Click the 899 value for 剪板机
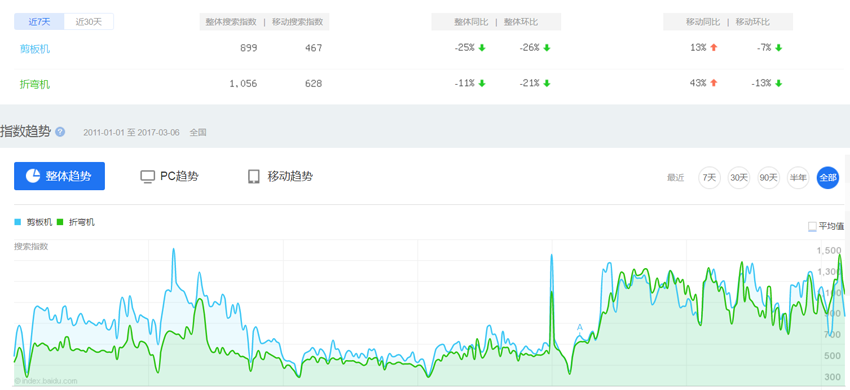850x390 pixels. 248,48
